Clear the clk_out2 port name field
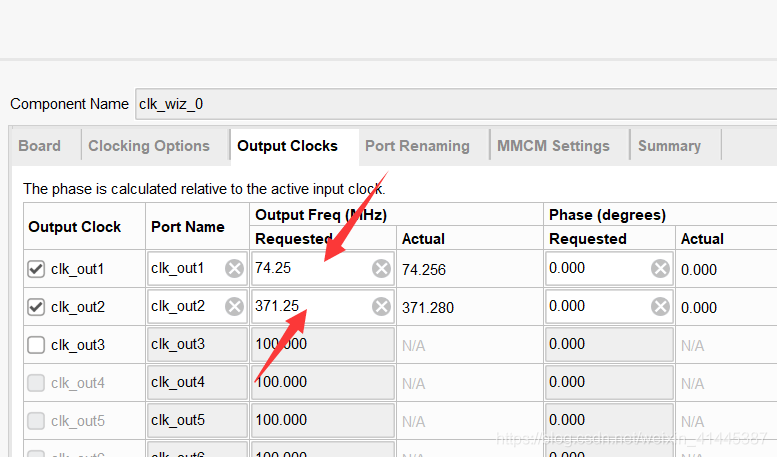The image size is (777, 457). pos(234,307)
